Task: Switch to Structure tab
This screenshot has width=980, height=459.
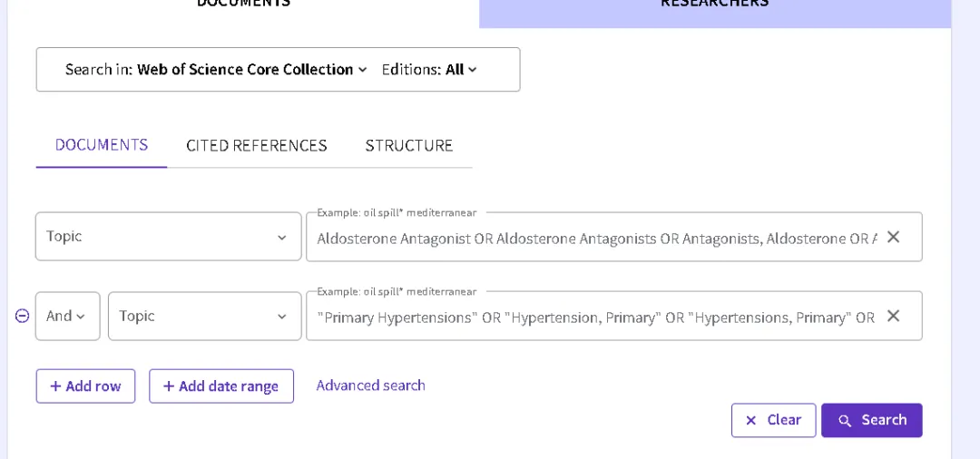Action: tap(408, 145)
